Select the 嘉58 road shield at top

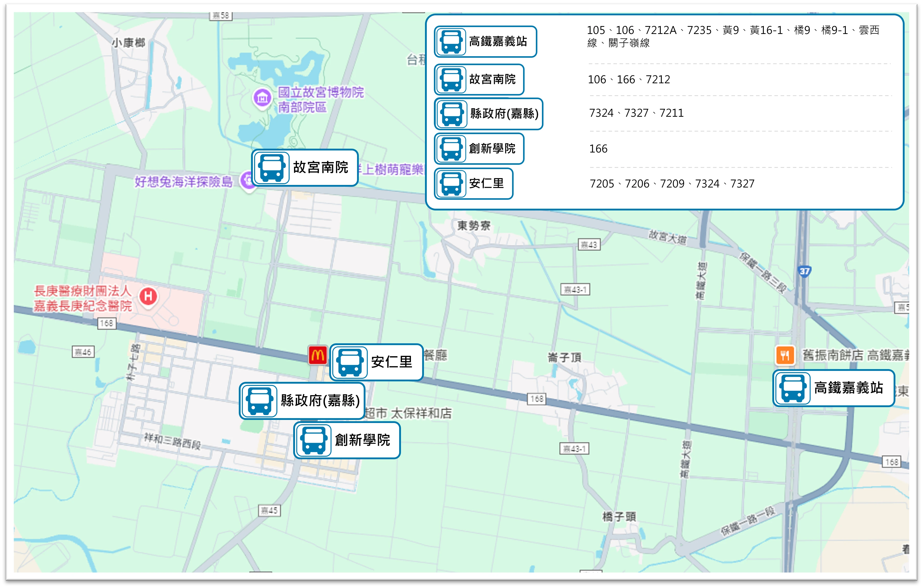221,16
